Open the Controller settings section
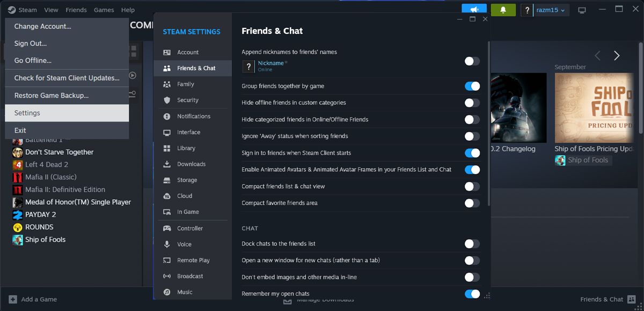Image resolution: width=644 pixels, height=311 pixels. (189, 228)
